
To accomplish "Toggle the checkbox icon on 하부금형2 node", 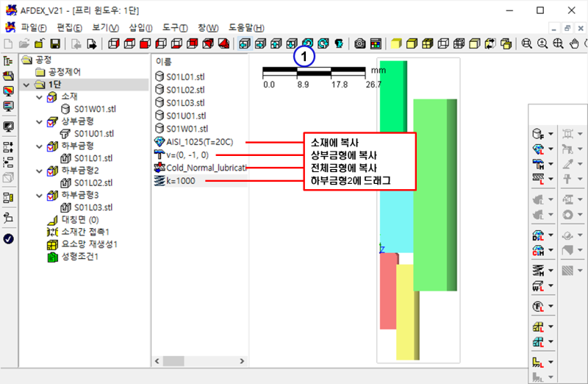I will pos(51,170).
